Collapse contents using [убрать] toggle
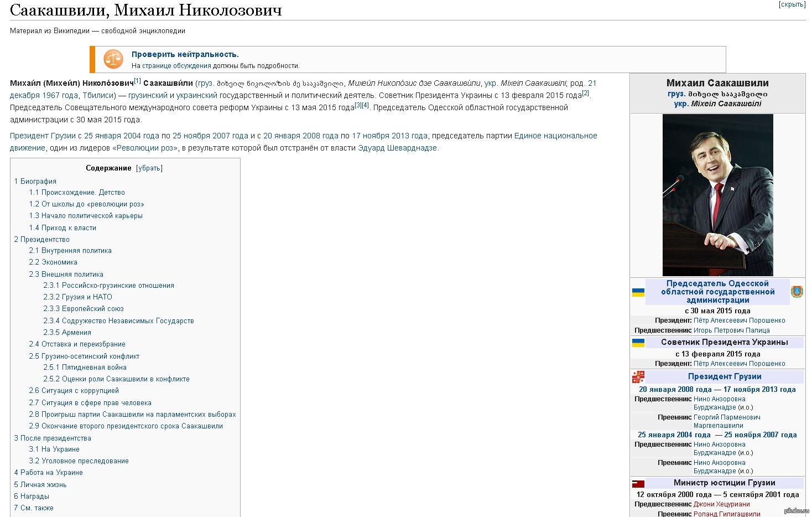 [x=149, y=168]
